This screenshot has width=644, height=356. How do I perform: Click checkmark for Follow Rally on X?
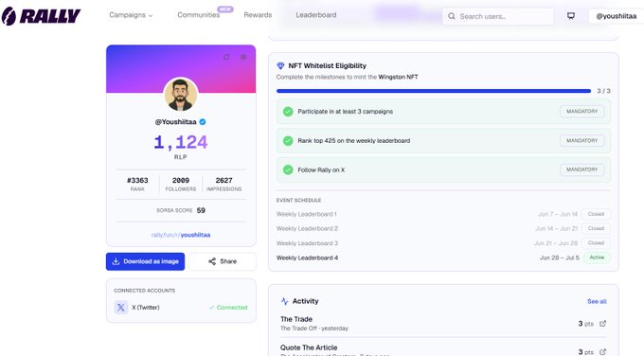pos(288,169)
